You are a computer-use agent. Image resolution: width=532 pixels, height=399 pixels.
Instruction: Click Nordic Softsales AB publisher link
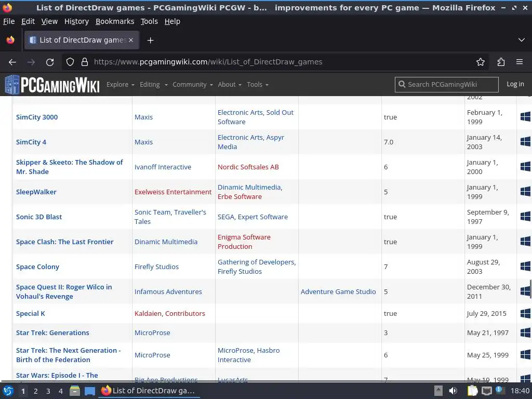[x=248, y=167]
